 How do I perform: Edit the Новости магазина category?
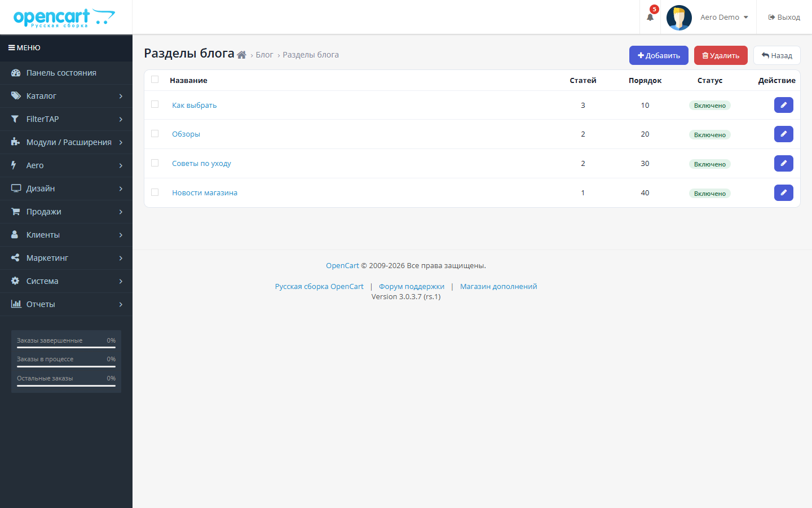tap(784, 193)
